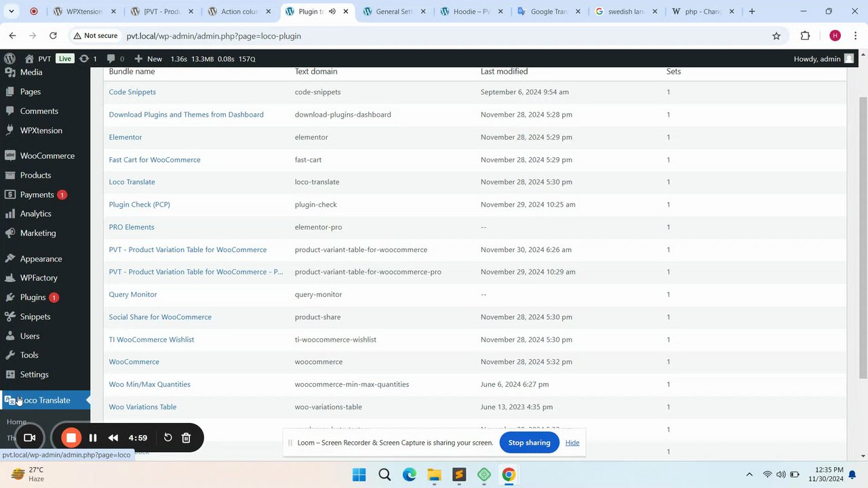Click the WPFactory sidebar icon
Image resolution: width=868 pixels, height=488 pixels.
pyautogui.click(x=10, y=278)
